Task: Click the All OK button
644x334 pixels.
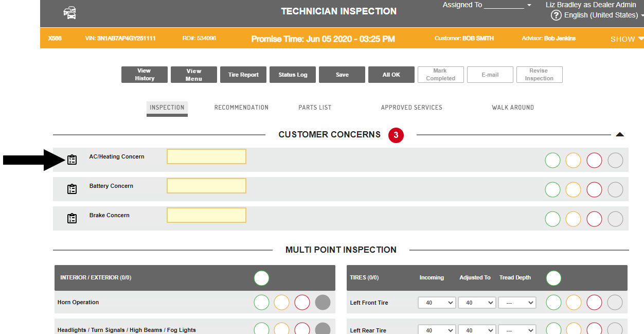Action: (x=391, y=75)
